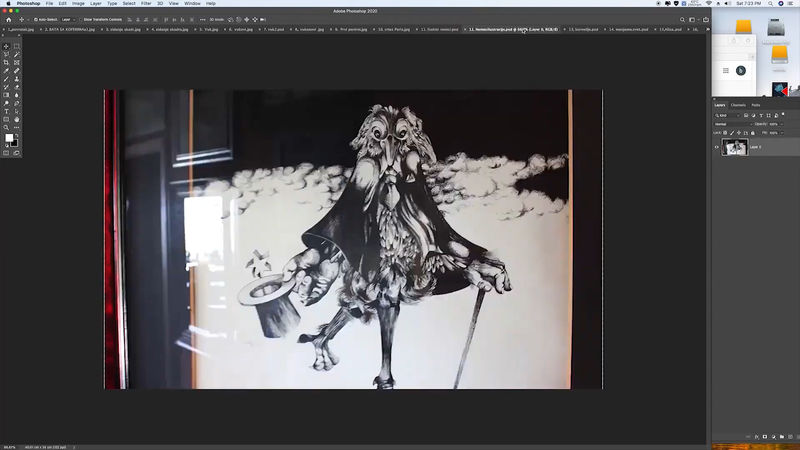Screen dimensions: 800x450
Task: Click the foreground white color swatch
Action: [9, 138]
